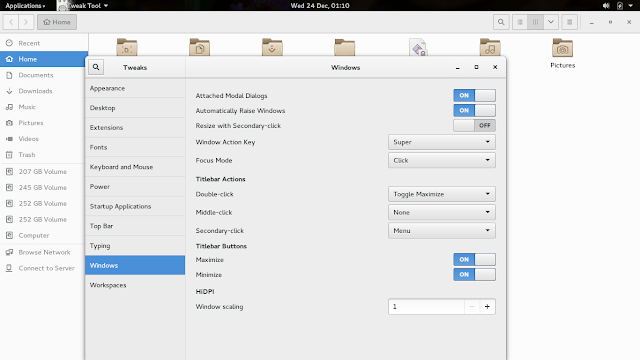Increase Window scaling value

[x=487, y=307]
